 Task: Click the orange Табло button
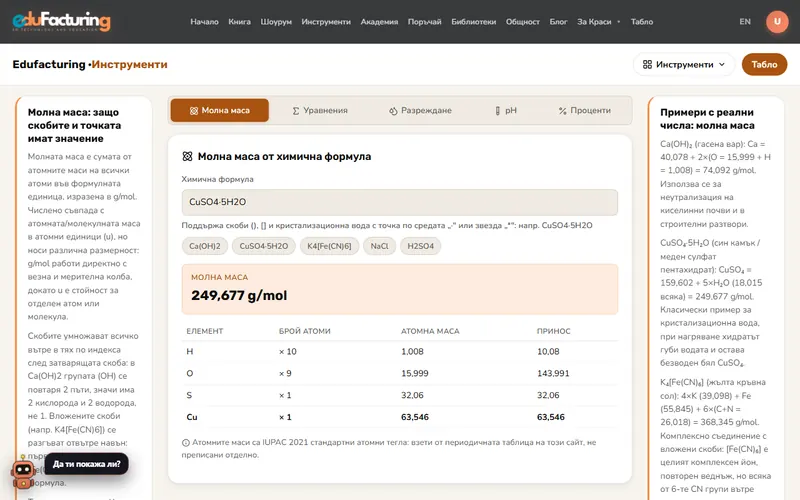click(764, 64)
